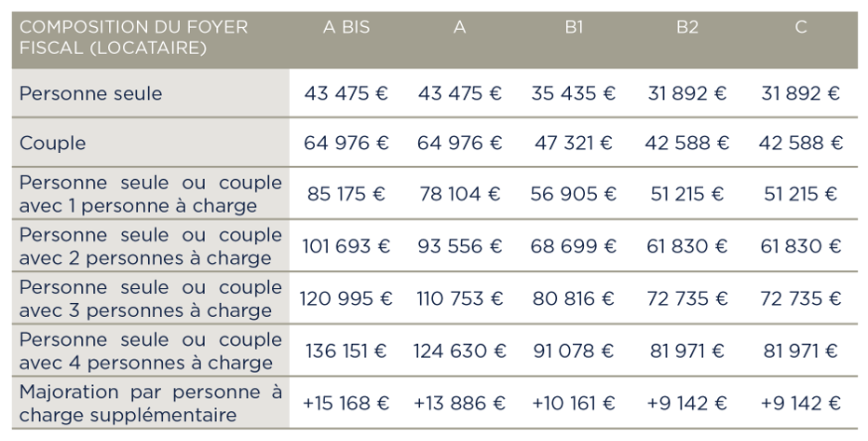Screen dimensions: 868x441
Task: Click the 68 699 € value
Action: point(574,246)
